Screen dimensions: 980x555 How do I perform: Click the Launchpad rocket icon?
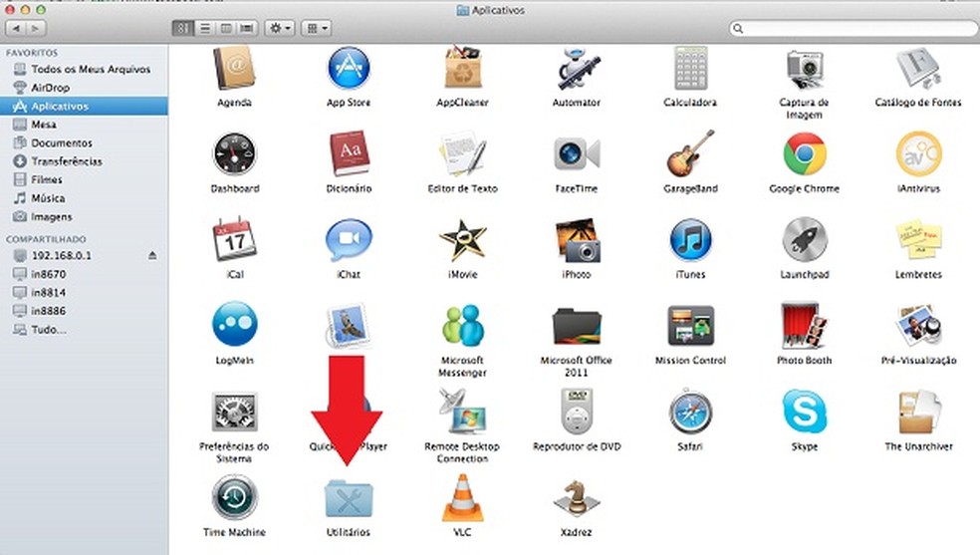805,240
